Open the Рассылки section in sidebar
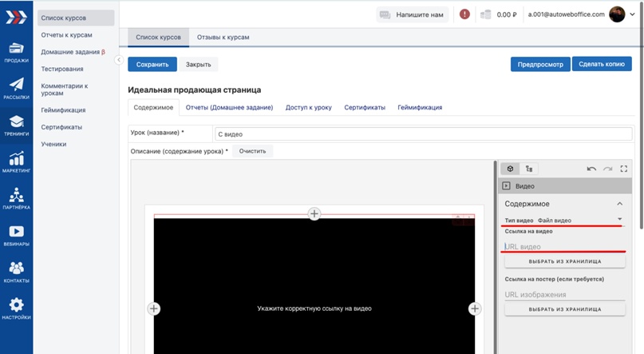The width and height of the screenshot is (644, 354). tap(16, 89)
